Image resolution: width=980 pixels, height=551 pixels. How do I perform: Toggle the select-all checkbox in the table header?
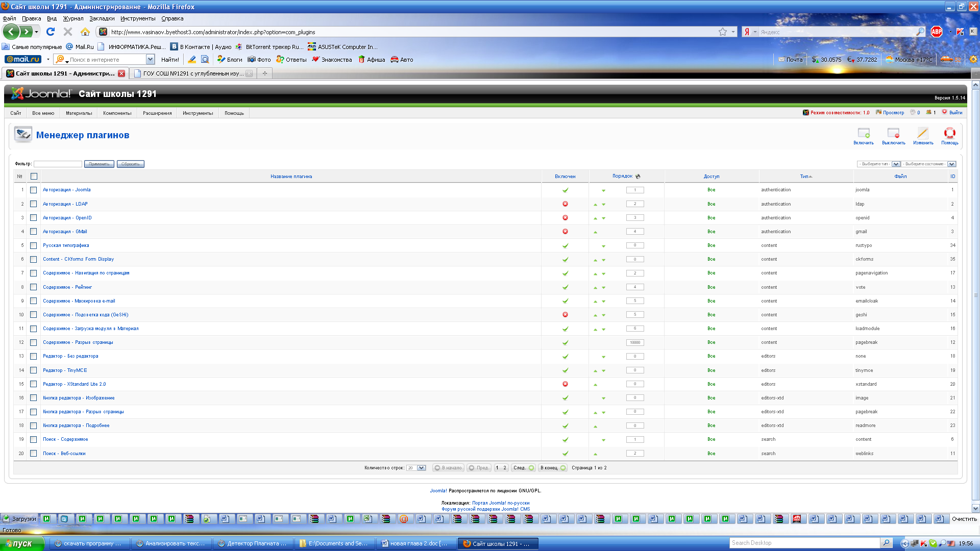34,177
